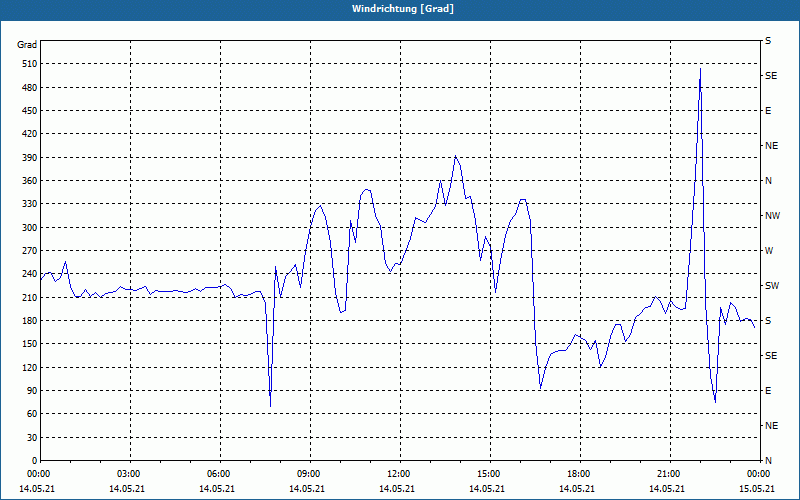Select the 30 value on the left axis
This screenshot has width=800, height=500.
pos(32,438)
